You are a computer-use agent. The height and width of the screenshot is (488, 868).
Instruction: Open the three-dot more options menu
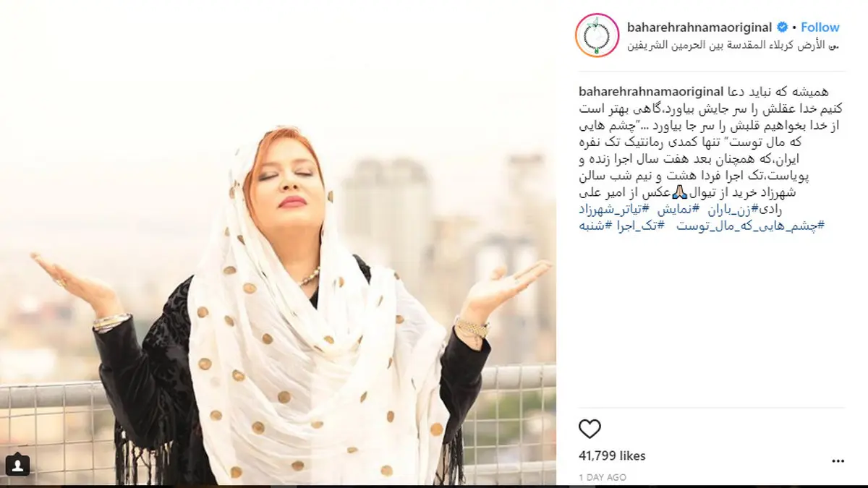pos(838,461)
